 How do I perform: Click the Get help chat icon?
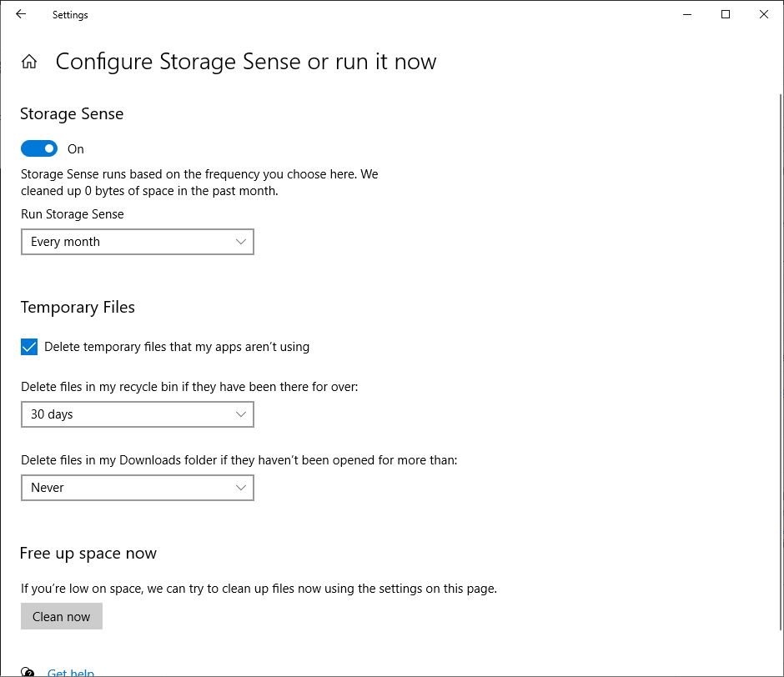[28, 671]
